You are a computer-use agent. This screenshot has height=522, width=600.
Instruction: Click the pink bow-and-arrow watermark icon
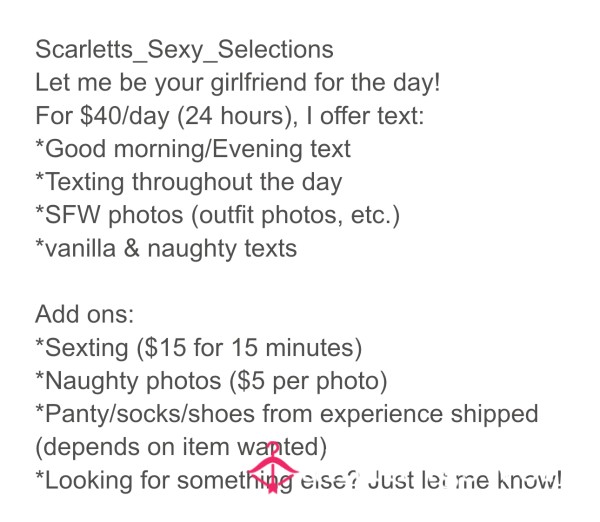[272, 467]
